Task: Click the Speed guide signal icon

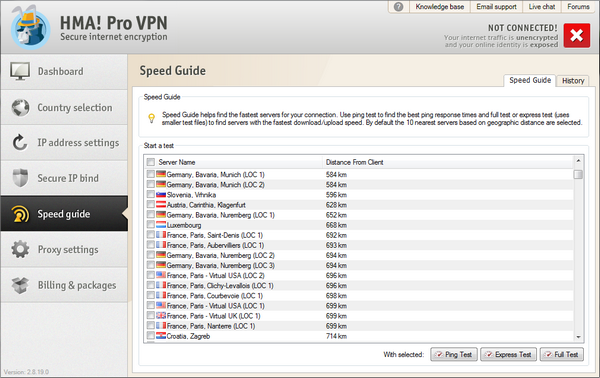Action: click(20, 214)
